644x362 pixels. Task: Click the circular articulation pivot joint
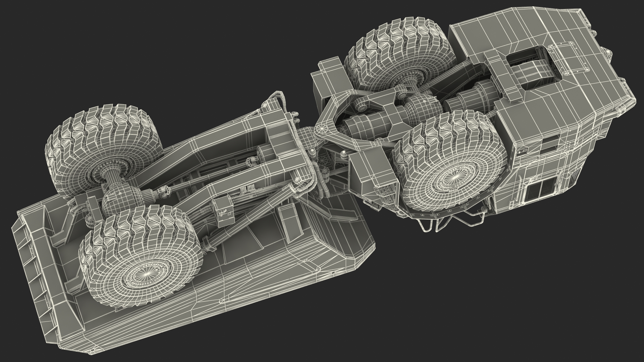click(x=321, y=128)
